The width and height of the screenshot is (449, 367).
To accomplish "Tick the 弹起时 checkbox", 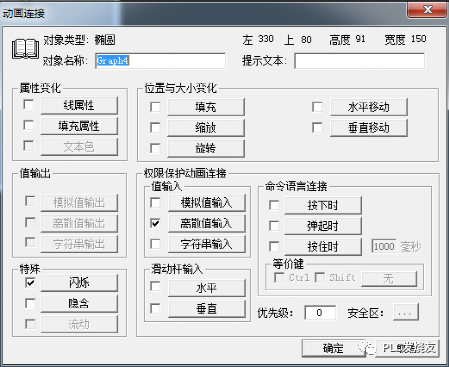I will point(274,226).
